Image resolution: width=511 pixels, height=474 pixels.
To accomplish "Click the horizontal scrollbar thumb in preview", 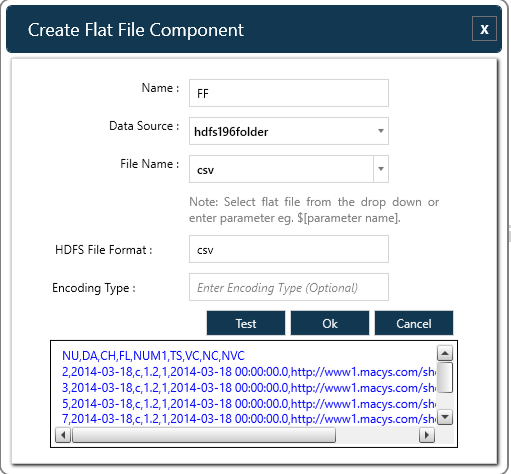I will click(x=204, y=435).
